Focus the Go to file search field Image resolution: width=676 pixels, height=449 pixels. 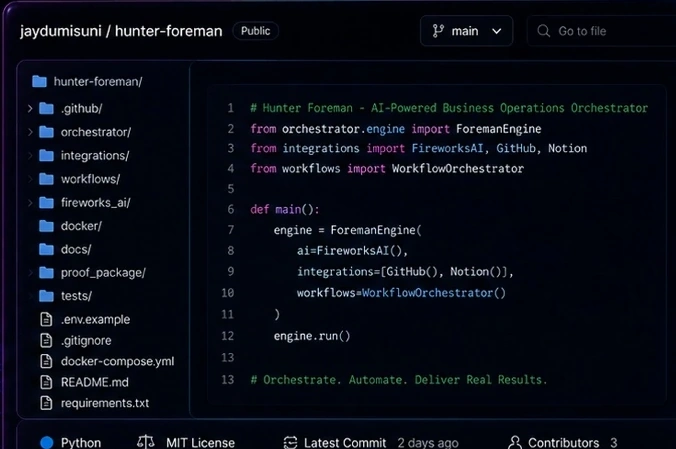point(601,31)
